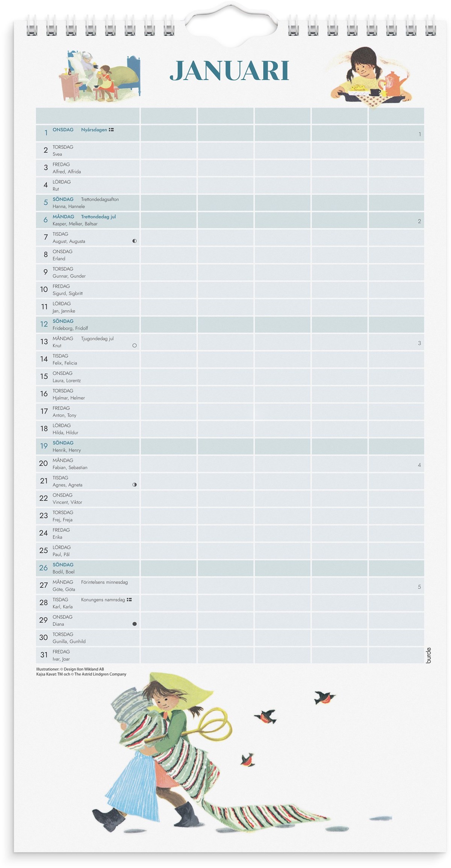
Task: Click the Tjugondedag jul label on 13 January
Action: point(97,338)
